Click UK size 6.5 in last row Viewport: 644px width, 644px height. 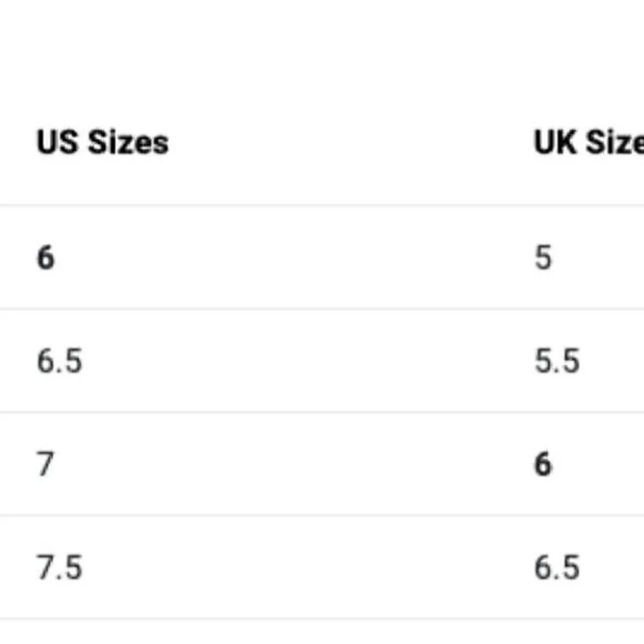pyautogui.click(x=557, y=567)
